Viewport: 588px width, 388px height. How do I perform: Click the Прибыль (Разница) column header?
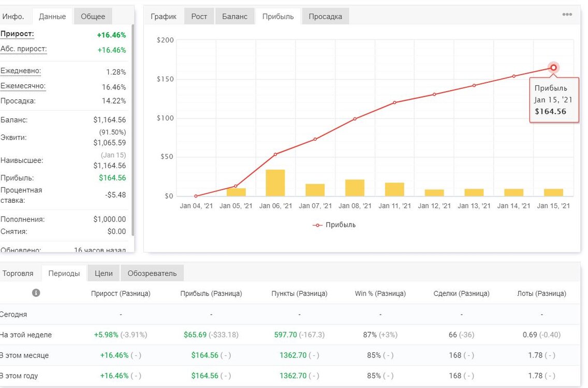pos(211,293)
